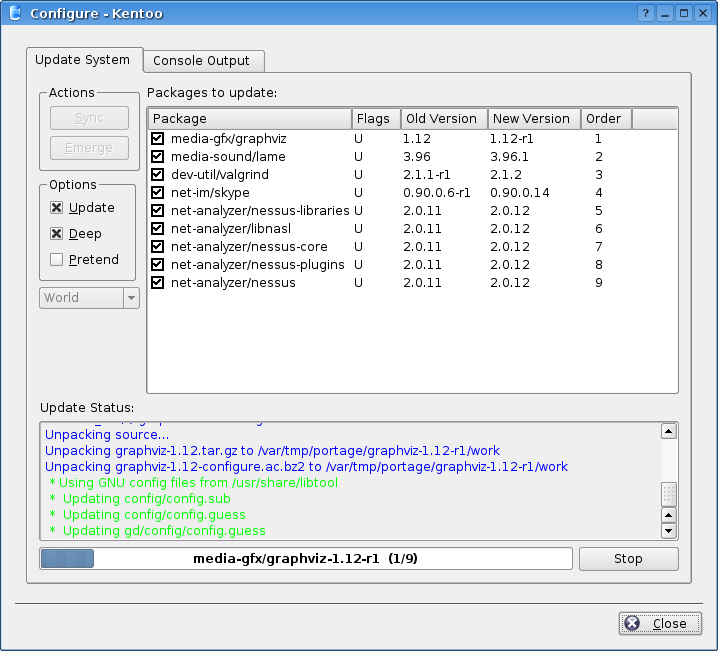The height and width of the screenshot is (651, 718).
Task: Enable the Pretend option checkbox
Action: [56, 260]
